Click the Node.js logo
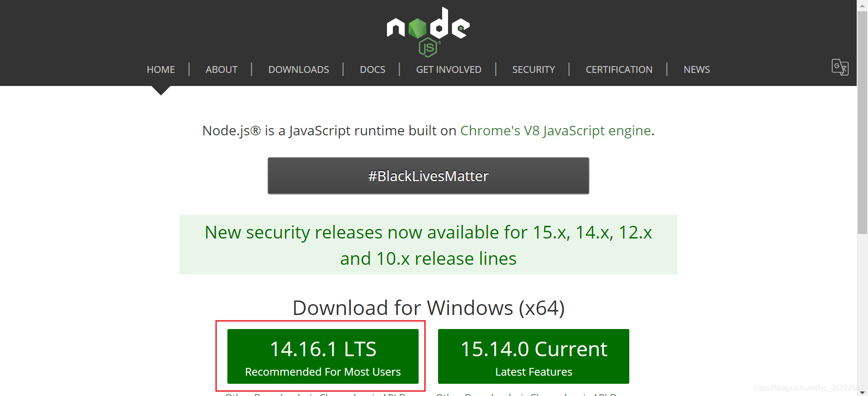The width and height of the screenshot is (868, 396). coord(428,32)
